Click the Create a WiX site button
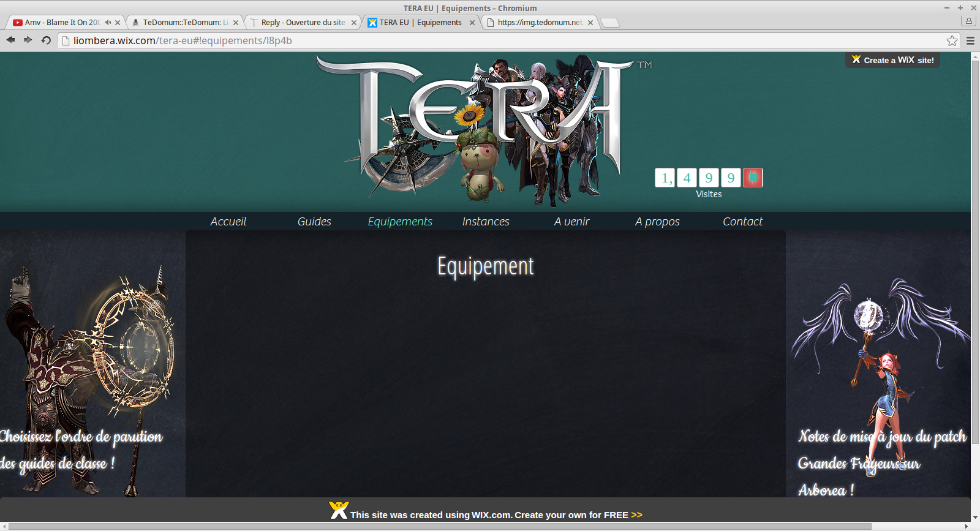 [893, 60]
